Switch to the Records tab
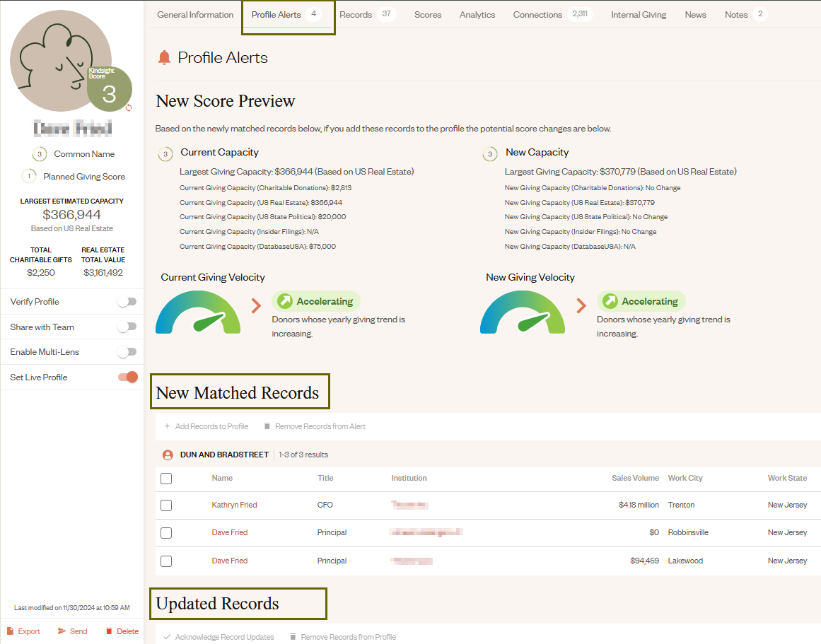Image resolution: width=821 pixels, height=644 pixels. pos(356,14)
